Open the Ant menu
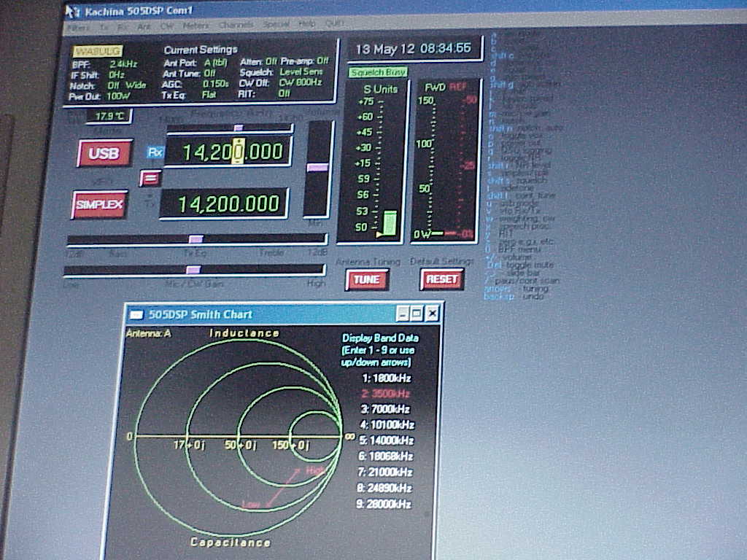This screenshot has width=747, height=560. click(x=144, y=27)
